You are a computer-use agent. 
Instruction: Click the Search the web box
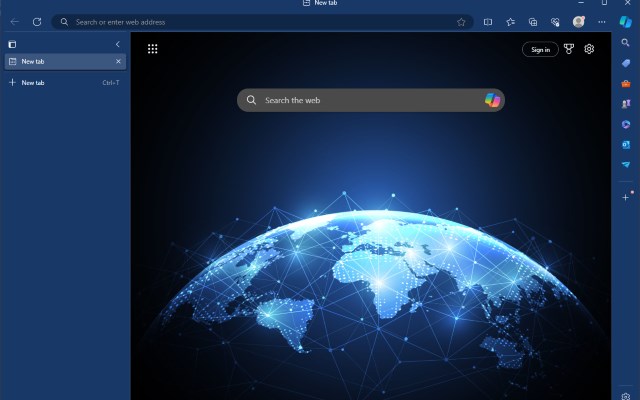point(371,100)
